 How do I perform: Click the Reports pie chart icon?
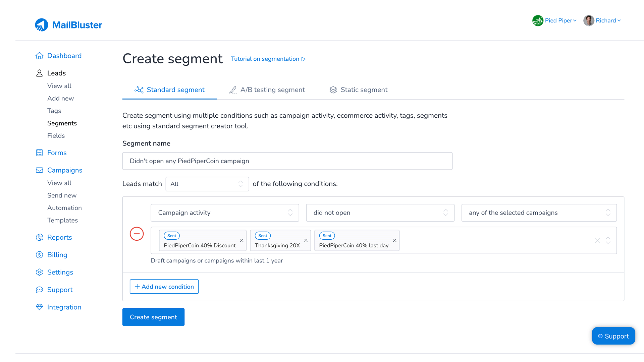pos(40,237)
